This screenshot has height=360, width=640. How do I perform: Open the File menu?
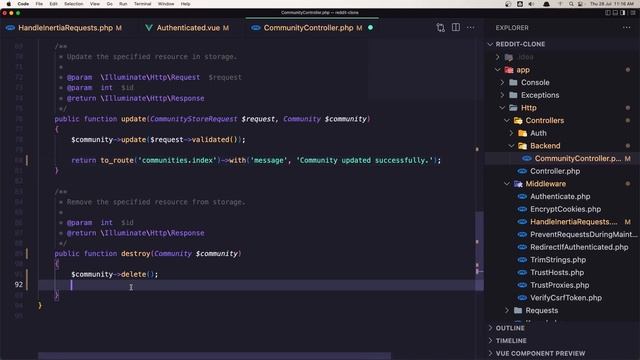39,4
